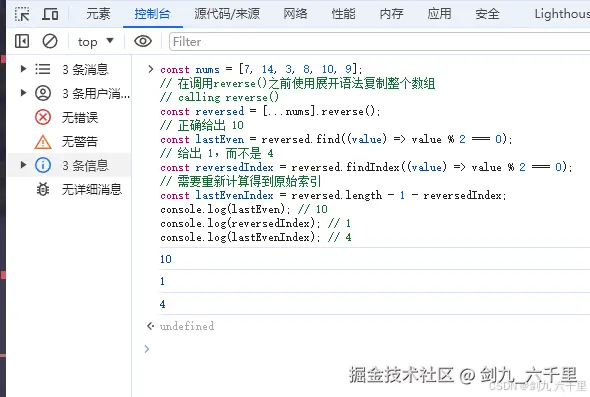Expand the 3 条信息 group arrow
590x397 pixels.
click(23, 165)
